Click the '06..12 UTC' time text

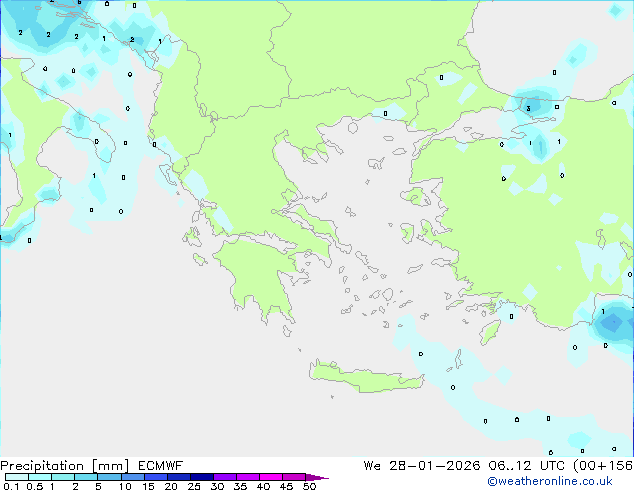click(526, 466)
